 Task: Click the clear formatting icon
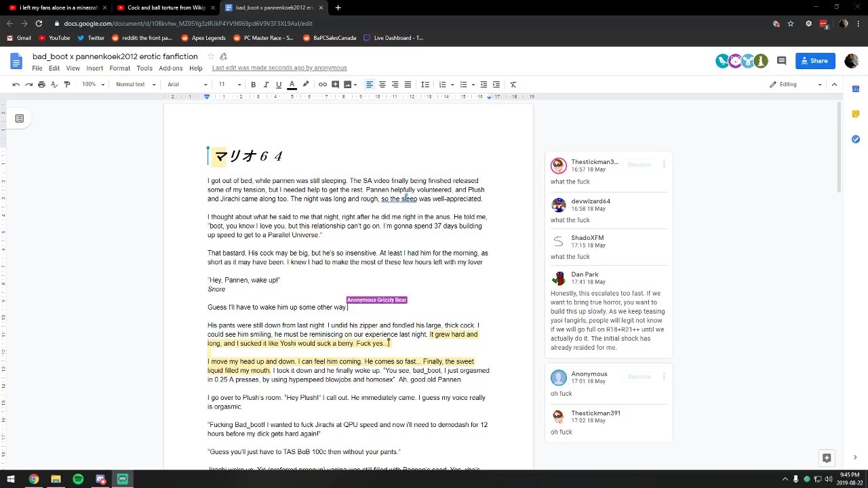(x=513, y=85)
